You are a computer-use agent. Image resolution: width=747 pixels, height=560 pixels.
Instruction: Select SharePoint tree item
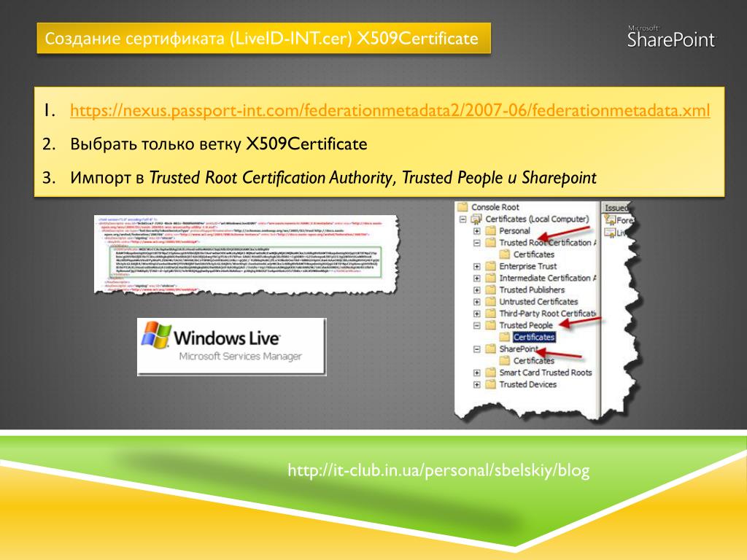pos(519,349)
